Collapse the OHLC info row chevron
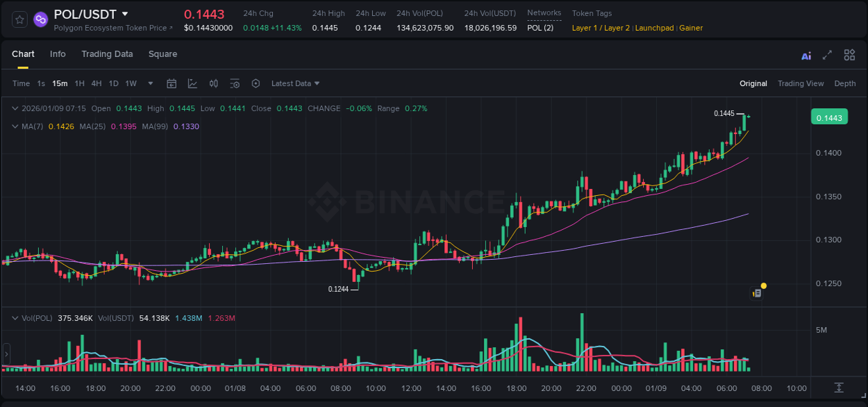The height and width of the screenshot is (407, 868). 15,108
